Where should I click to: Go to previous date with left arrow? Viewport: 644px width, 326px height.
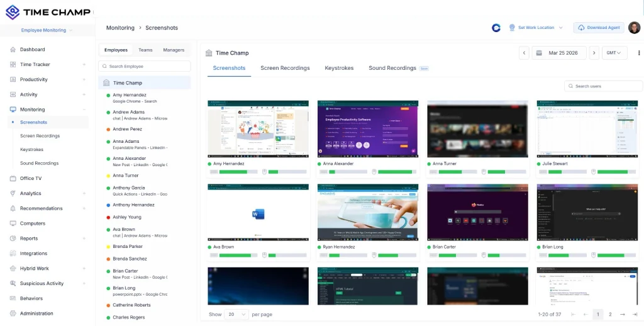pos(524,53)
